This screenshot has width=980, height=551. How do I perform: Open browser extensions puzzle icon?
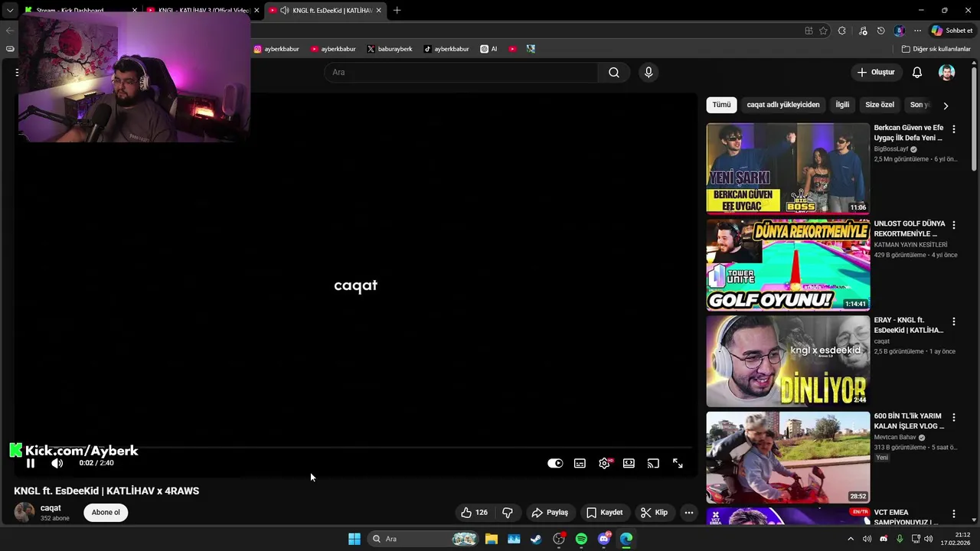[x=842, y=31]
